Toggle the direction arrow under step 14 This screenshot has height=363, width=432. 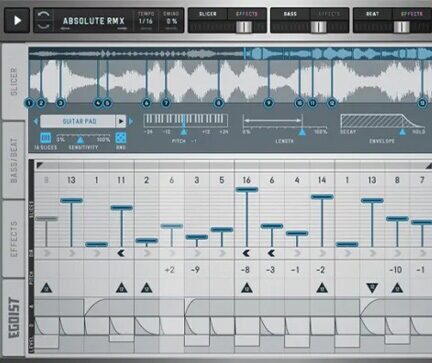322,253
